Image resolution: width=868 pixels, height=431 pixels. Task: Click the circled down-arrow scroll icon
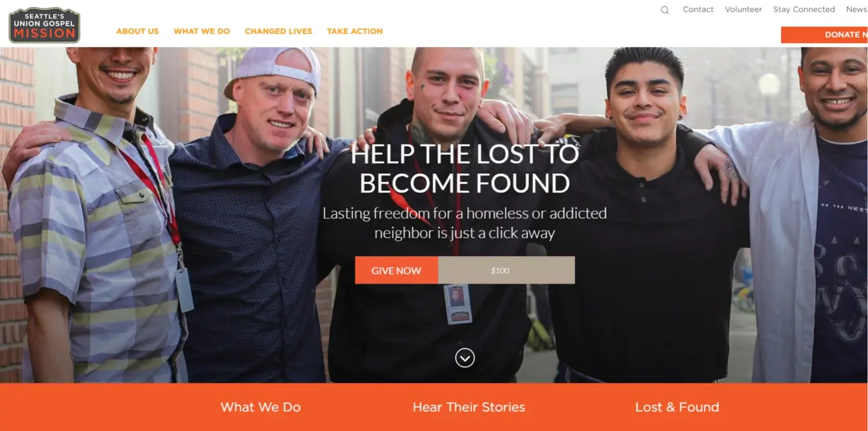tap(465, 358)
